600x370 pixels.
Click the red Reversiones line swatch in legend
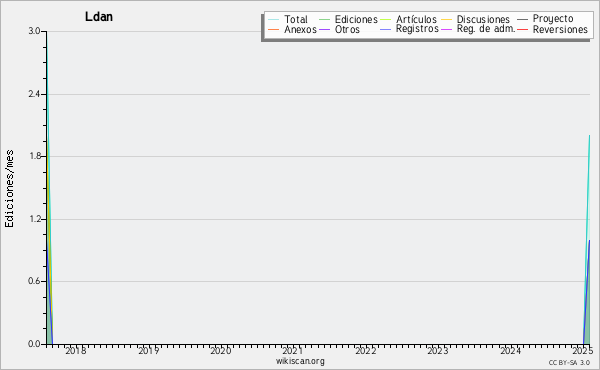(x=522, y=29)
